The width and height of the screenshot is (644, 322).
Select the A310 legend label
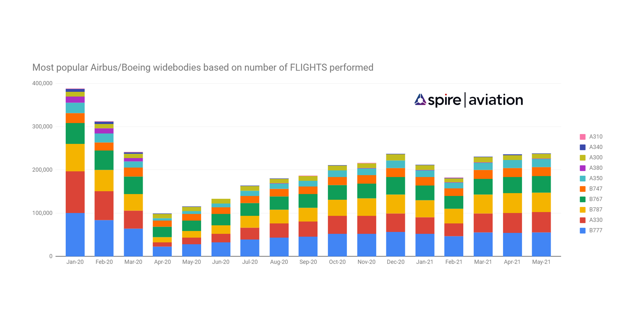pos(595,137)
